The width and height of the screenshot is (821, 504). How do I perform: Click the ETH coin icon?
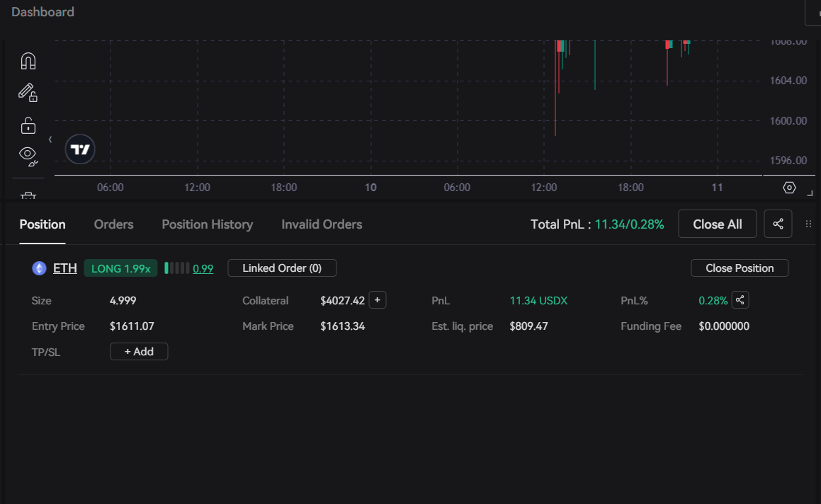(39, 268)
